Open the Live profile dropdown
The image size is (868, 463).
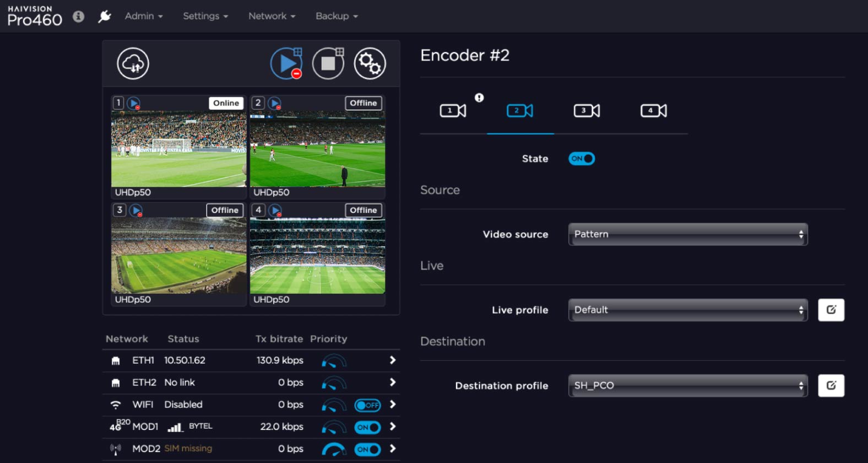(x=687, y=310)
